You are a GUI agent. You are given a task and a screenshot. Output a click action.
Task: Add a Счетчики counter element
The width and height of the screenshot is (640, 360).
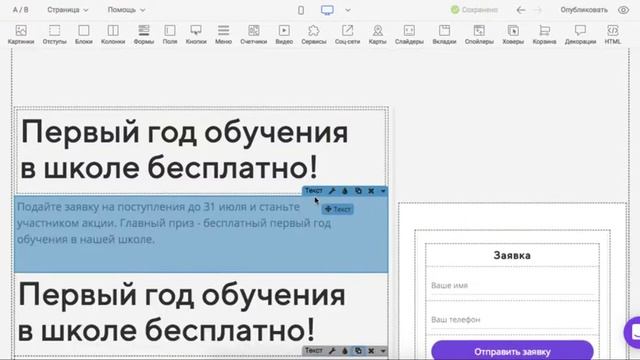pyautogui.click(x=253, y=35)
